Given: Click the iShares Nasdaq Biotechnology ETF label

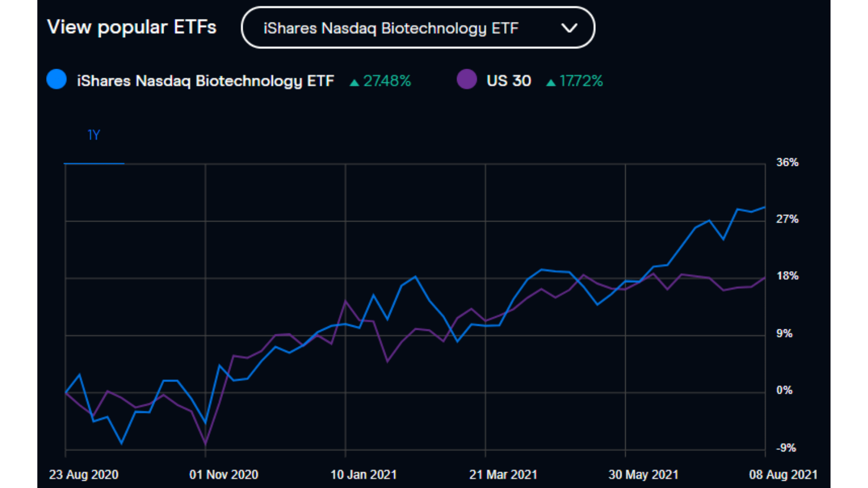Looking at the screenshot, I should click(x=206, y=80).
